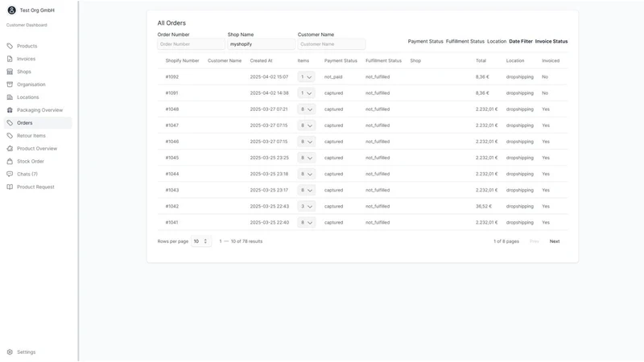This screenshot has height=362, width=644.
Task: Select order number #1042
Action: pos(172,207)
